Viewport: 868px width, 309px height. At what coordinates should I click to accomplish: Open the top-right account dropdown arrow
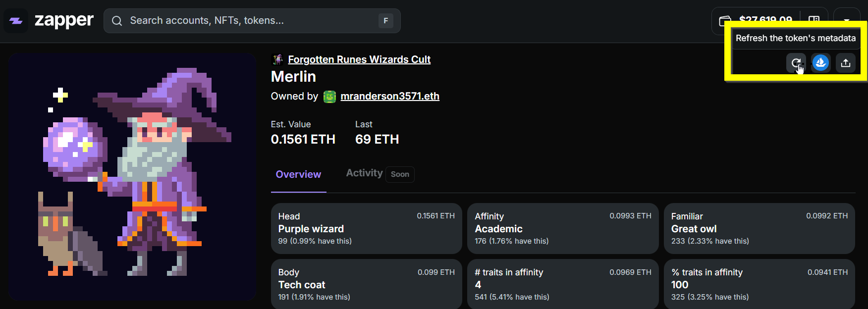[x=847, y=20]
